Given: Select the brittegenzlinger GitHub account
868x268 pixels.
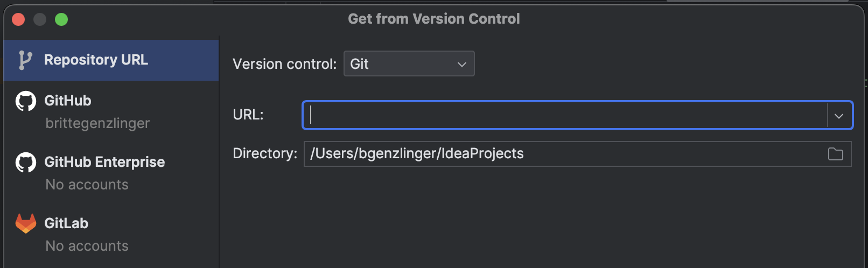Looking at the screenshot, I should tap(97, 123).
